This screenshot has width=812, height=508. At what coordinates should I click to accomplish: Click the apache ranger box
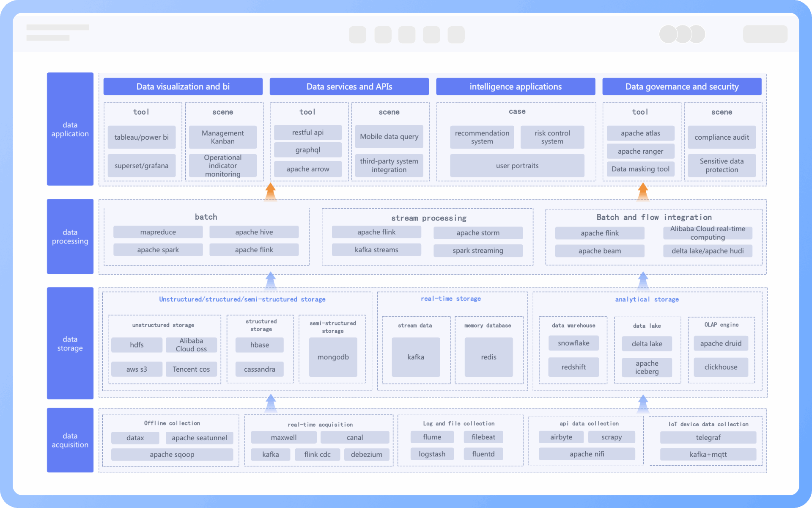click(640, 151)
